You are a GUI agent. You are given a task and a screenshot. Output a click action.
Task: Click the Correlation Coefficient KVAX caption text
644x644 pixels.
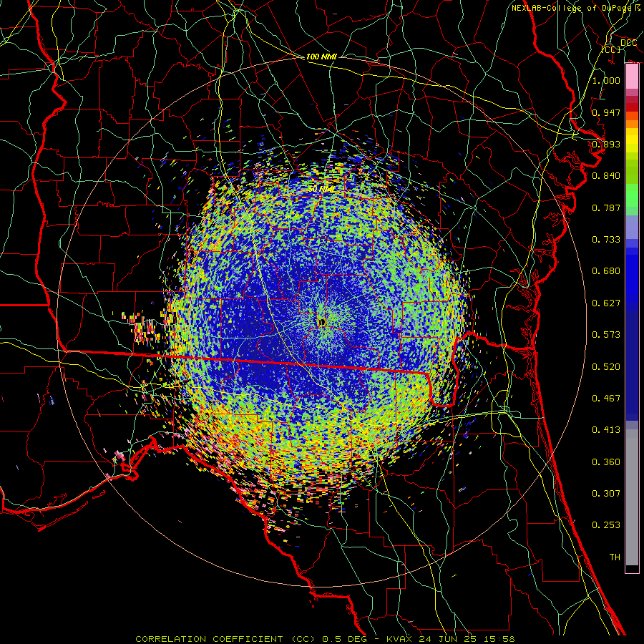325,639
